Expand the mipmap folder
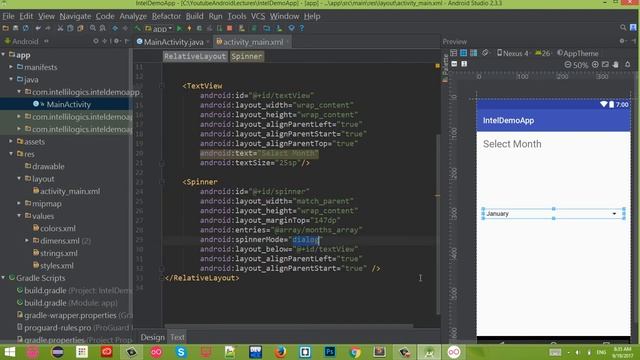The image size is (640, 360). pyautogui.click(x=19, y=203)
